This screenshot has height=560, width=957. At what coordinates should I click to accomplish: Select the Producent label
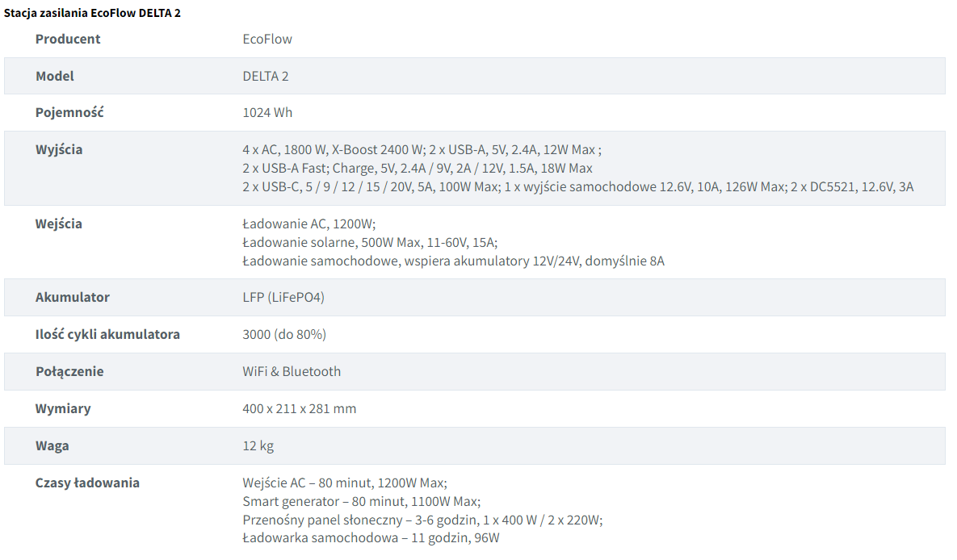click(x=68, y=39)
